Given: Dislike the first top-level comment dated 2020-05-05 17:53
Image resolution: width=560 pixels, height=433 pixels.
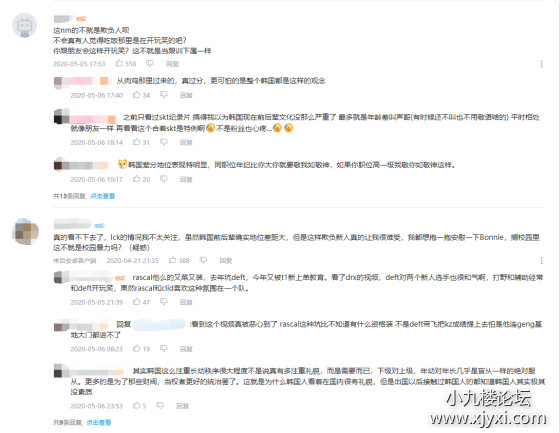Looking at the screenshot, I should point(150,64).
